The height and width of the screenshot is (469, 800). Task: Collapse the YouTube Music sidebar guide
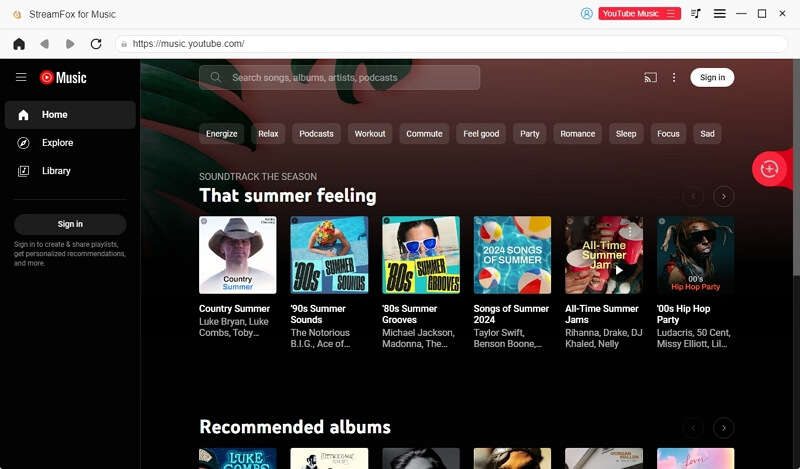coord(21,78)
